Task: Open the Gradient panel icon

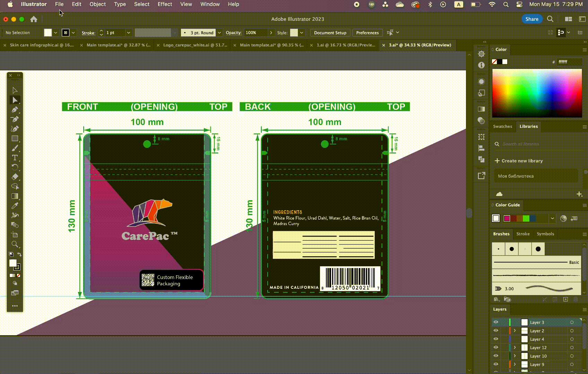Action: 481,109
